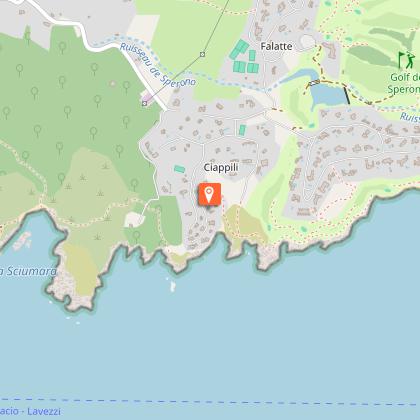Image resolution: width=420 pixels, height=420 pixels.
Task: Click the dashed maritime boundary line
Action: click(210, 402)
